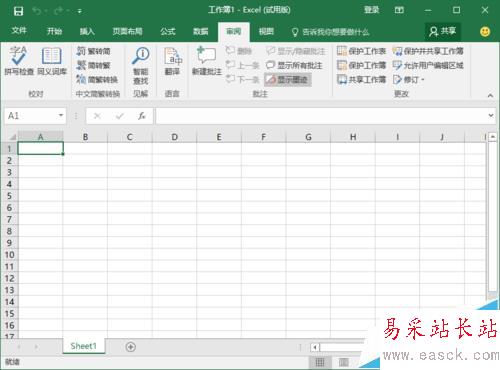Screen dimensions: 500x370
Task: Launch 智能查找 smart lookup
Action: click(x=141, y=65)
